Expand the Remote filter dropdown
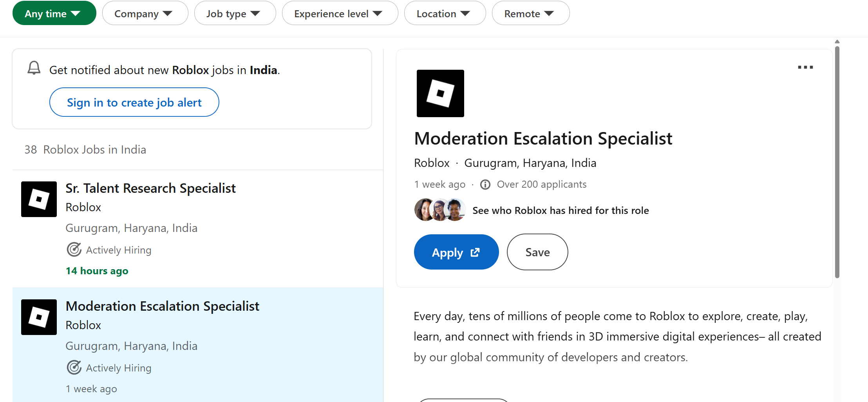 (531, 13)
